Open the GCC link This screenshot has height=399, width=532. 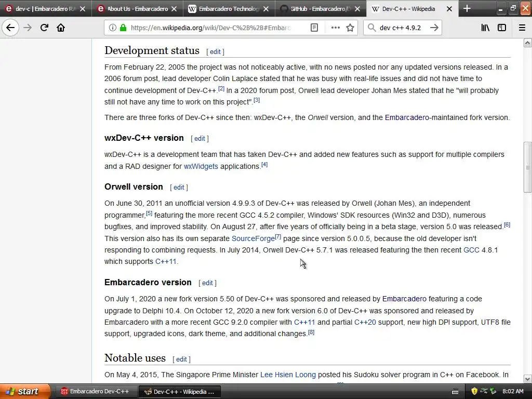[471, 250]
